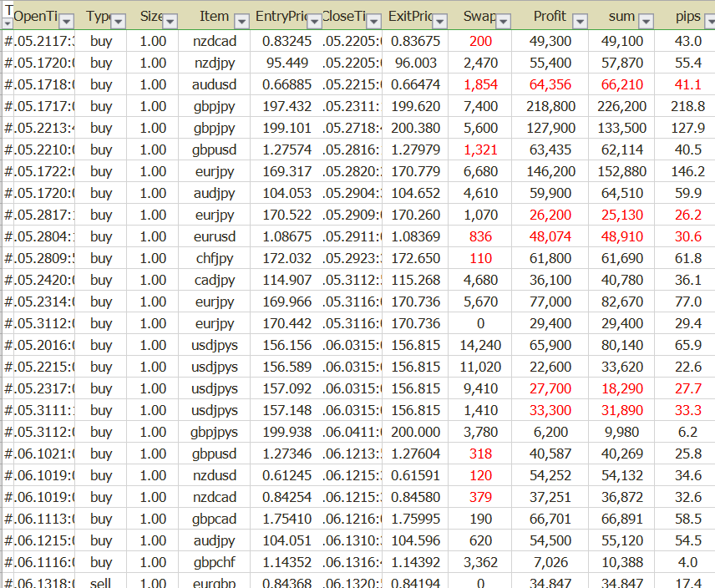Select red swap value 836
Screen dimensions: 715x588
(x=480, y=236)
